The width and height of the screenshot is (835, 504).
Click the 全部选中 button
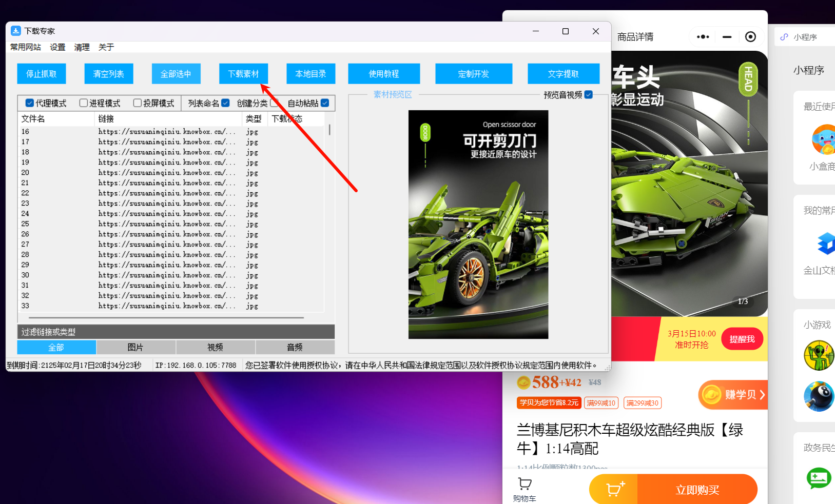176,74
